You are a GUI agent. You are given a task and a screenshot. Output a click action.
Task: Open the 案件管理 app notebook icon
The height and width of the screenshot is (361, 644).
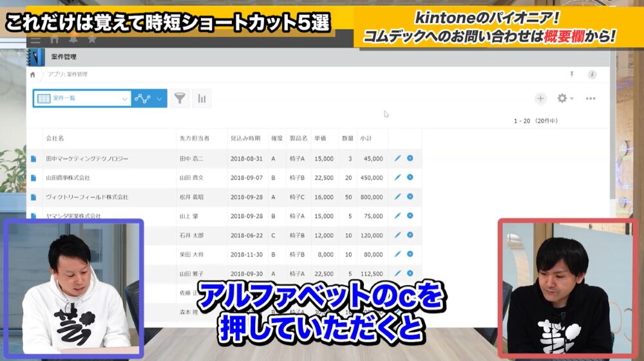(35, 57)
